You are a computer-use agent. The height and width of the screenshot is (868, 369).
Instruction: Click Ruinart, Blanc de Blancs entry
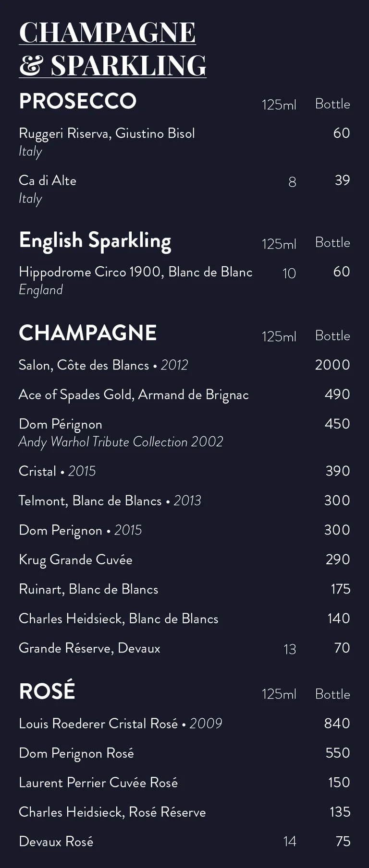tap(88, 589)
